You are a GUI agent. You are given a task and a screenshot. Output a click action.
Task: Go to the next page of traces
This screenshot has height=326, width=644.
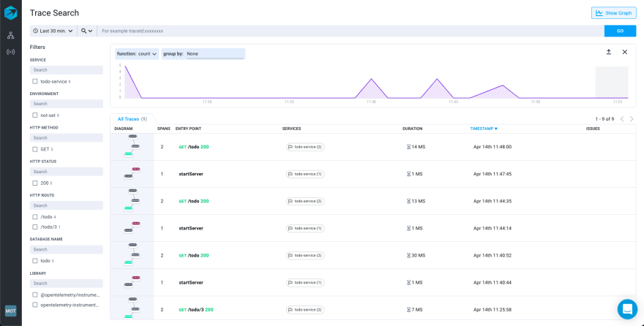[632, 119]
